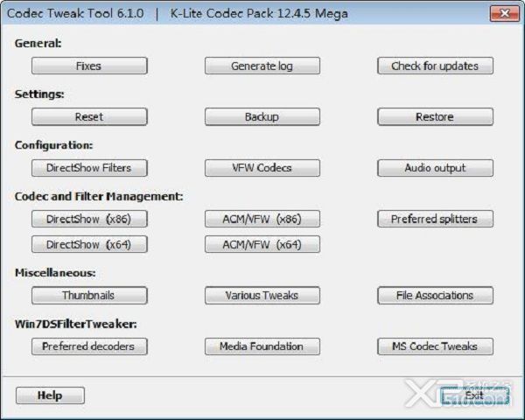525x420 pixels.
Task: Manage DirectShow (x64) filters
Action: [x=89, y=244]
